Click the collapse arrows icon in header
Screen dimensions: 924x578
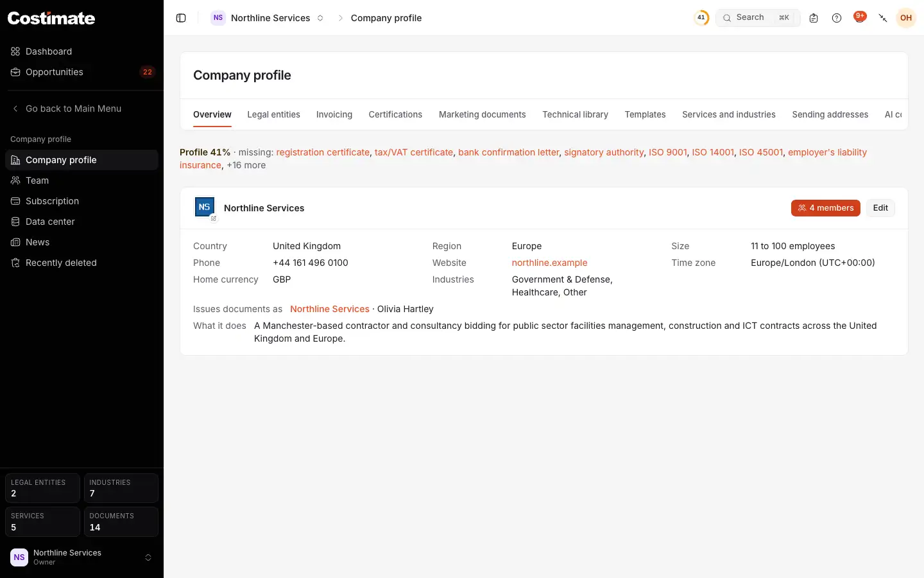click(x=883, y=18)
